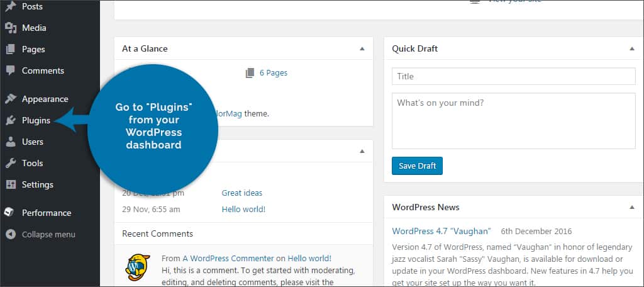Open the A WordPress Commenter author link
This screenshot has width=644, height=287.
pyautogui.click(x=228, y=259)
